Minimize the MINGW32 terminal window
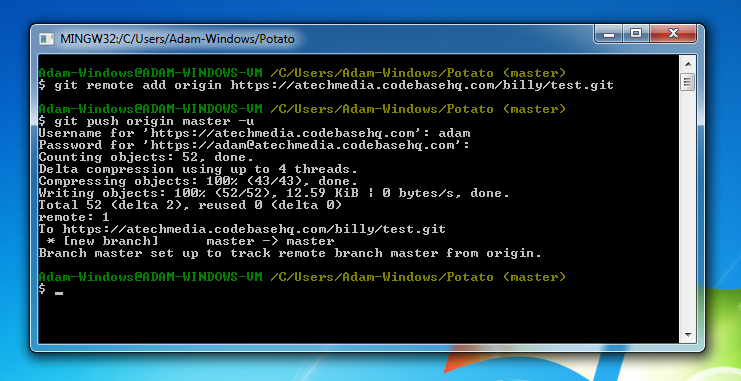The height and width of the screenshot is (381, 741). coord(609,34)
